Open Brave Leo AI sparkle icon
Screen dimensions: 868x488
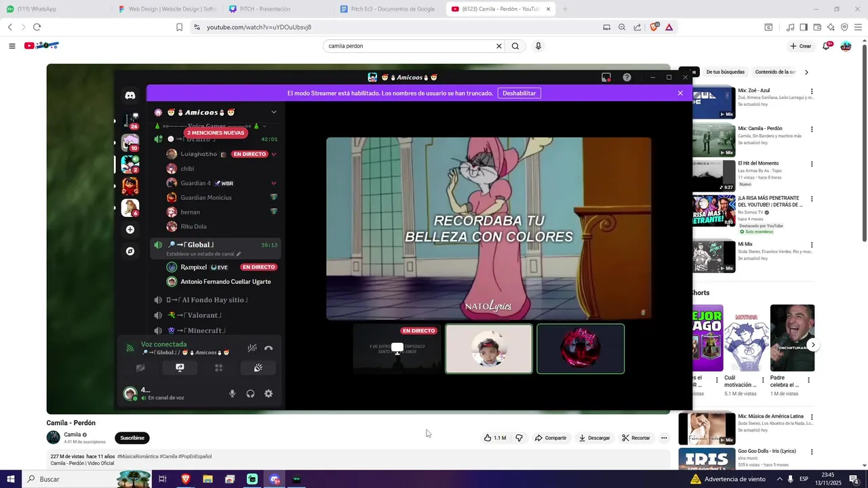tap(831, 27)
